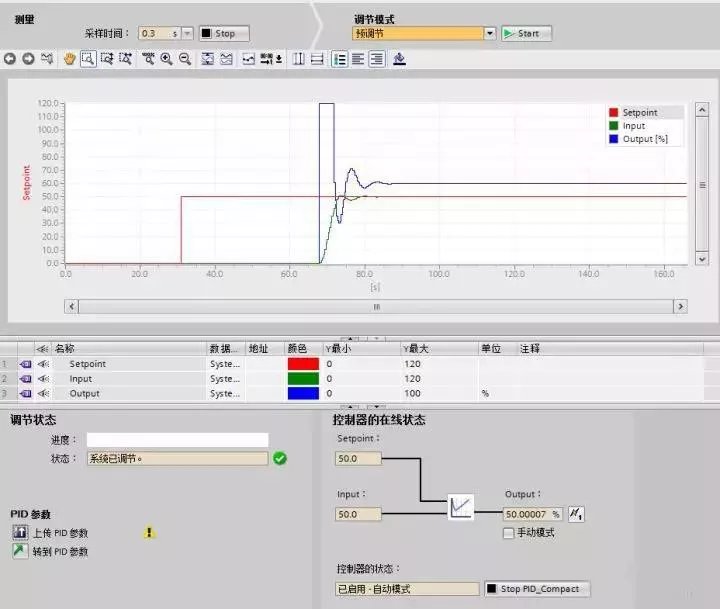Click the upload PID parameters icon

click(x=20, y=532)
